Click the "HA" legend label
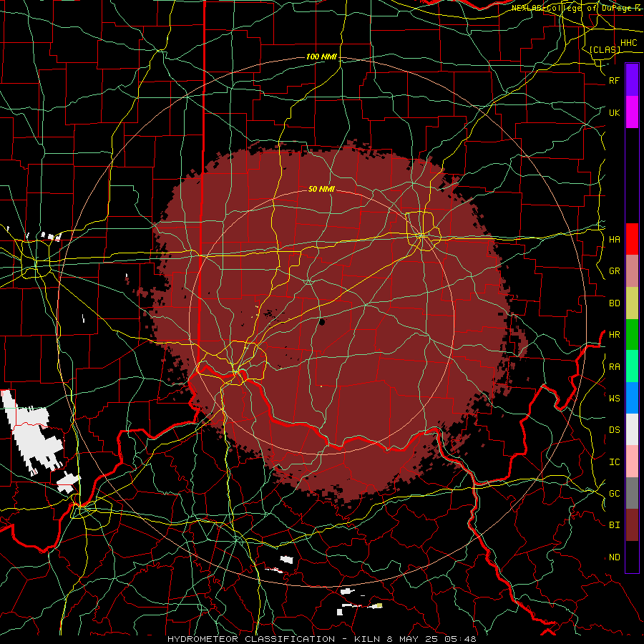Screen dimensions: 644x644 (x=614, y=239)
